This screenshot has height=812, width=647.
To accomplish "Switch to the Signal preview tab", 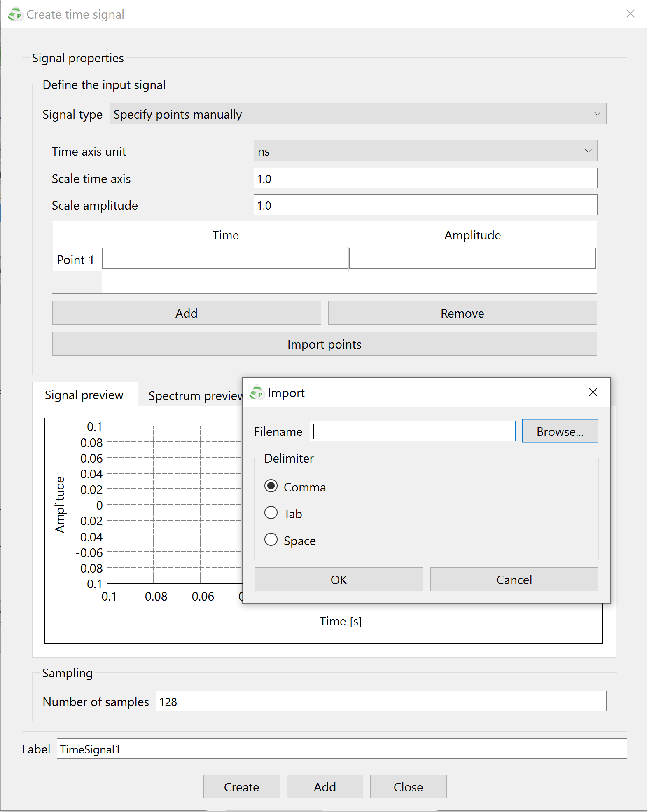I will (84, 395).
